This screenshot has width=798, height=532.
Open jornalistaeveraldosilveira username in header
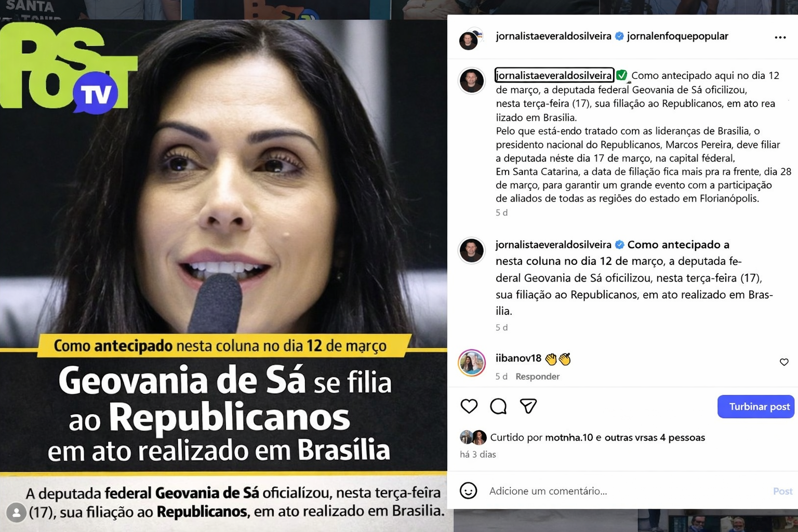click(553, 36)
